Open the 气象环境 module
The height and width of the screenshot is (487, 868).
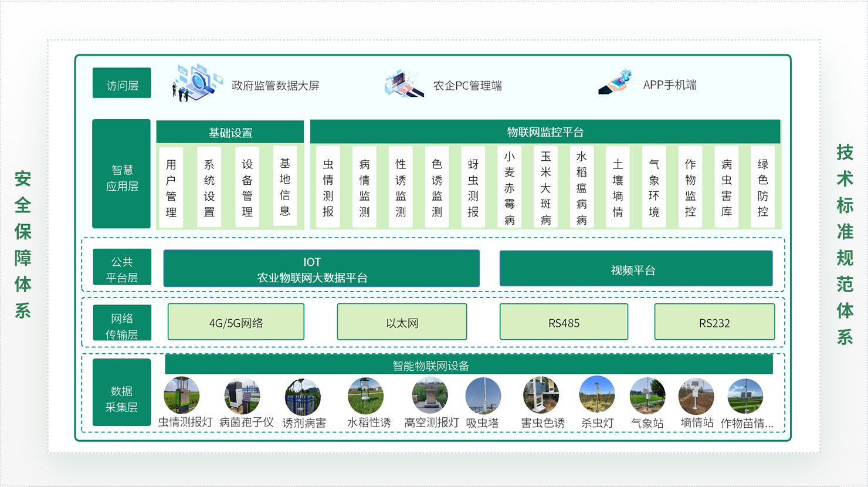655,187
